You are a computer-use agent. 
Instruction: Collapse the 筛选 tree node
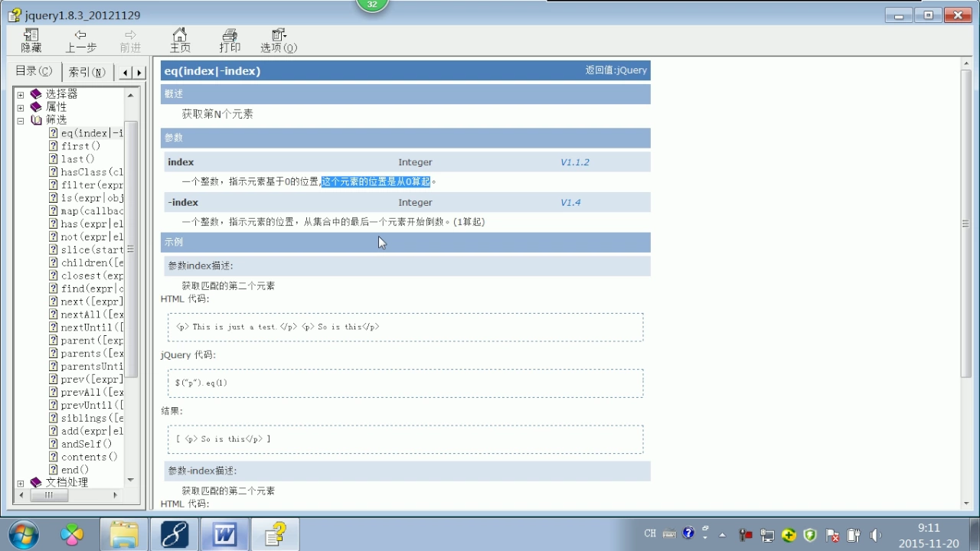tap(21, 120)
